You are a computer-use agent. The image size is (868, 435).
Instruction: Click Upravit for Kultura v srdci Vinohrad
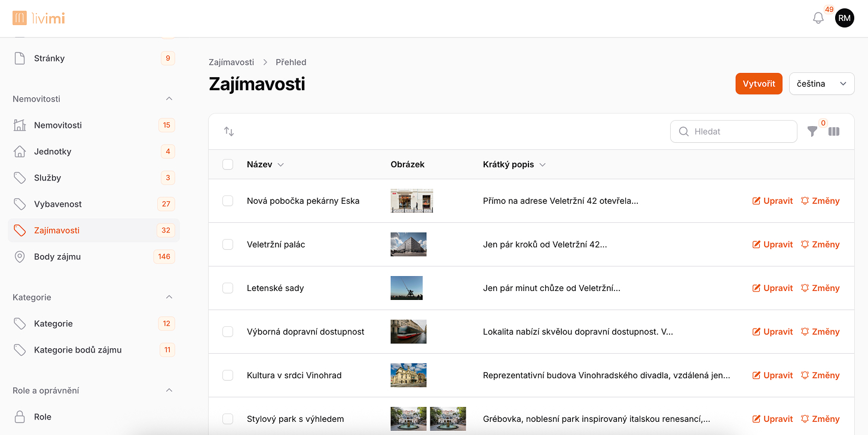pos(772,375)
